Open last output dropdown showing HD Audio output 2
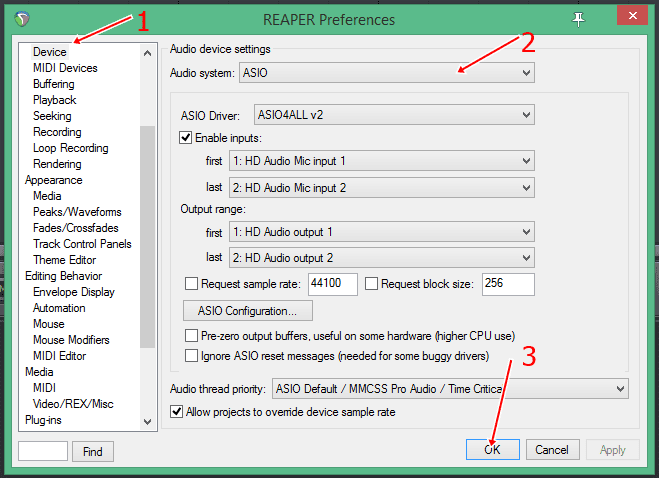659x478 pixels. pos(382,257)
